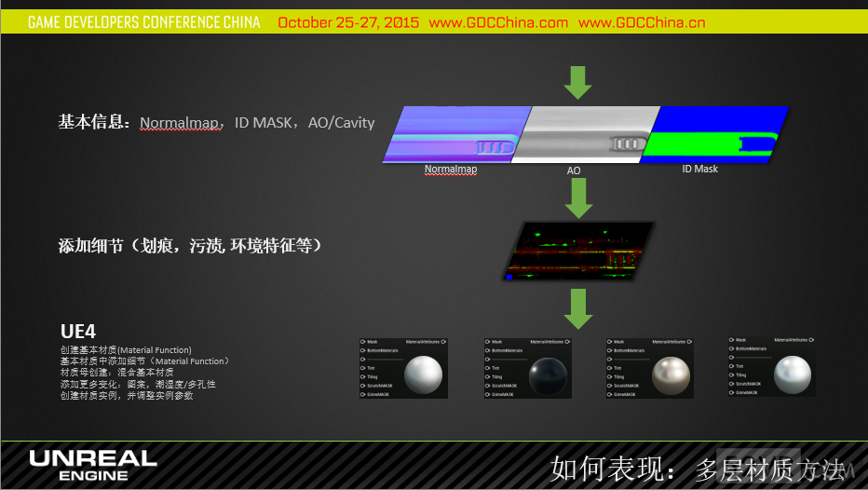The width and height of the screenshot is (868, 490).
Task: Click the Normalmap caption under the texture
Action: coord(451,170)
